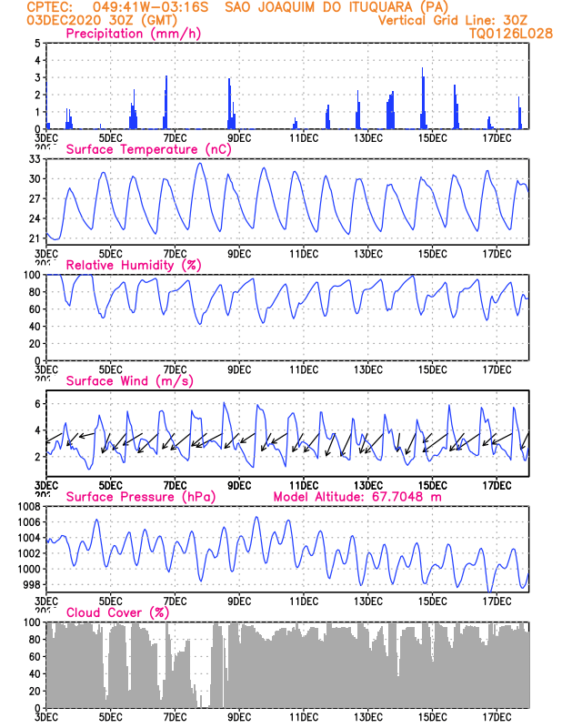The width and height of the screenshot is (562, 728).
Task: Click the temperature peak near 8DEC
Action: pyautogui.click(x=200, y=164)
